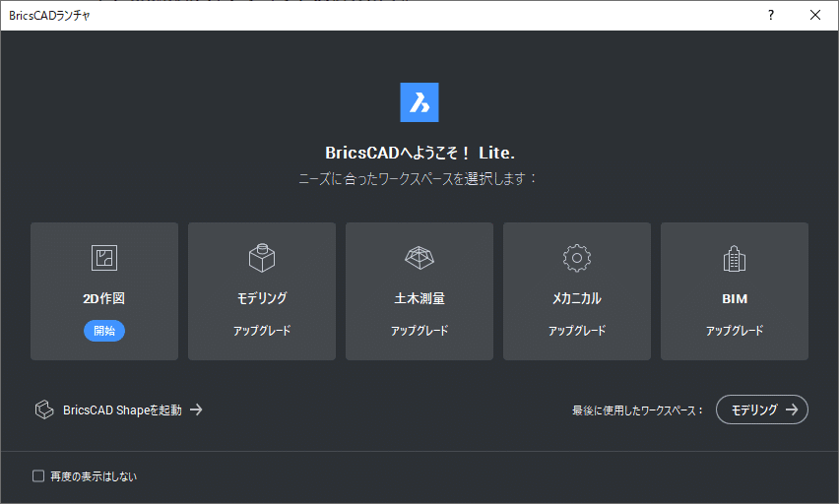Click the BIM building icon
The width and height of the screenshot is (839, 504).
[x=735, y=259]
